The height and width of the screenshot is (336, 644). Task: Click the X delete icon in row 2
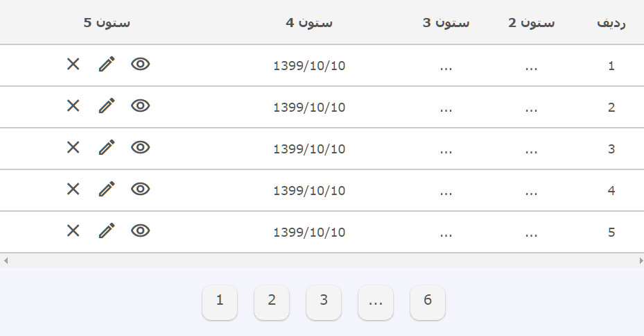73,106
